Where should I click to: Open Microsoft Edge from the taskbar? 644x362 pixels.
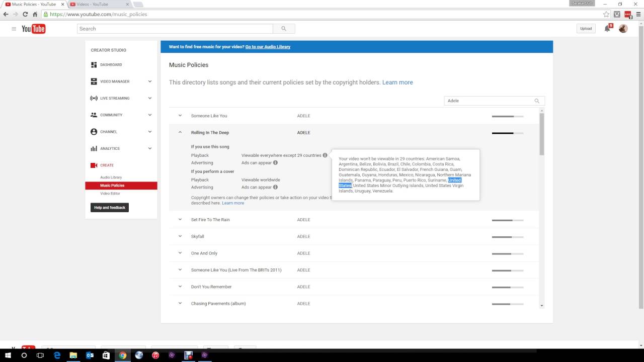tap(57, 355)
